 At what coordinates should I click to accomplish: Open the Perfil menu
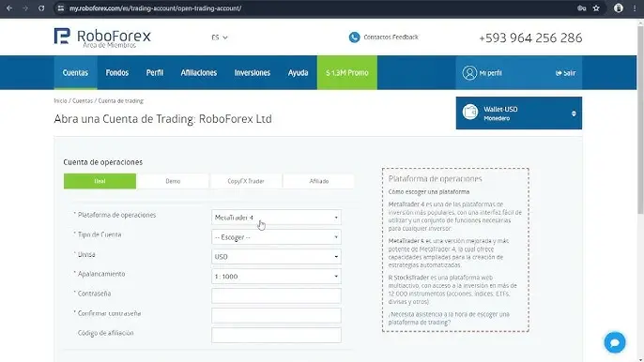pos(155,72)
